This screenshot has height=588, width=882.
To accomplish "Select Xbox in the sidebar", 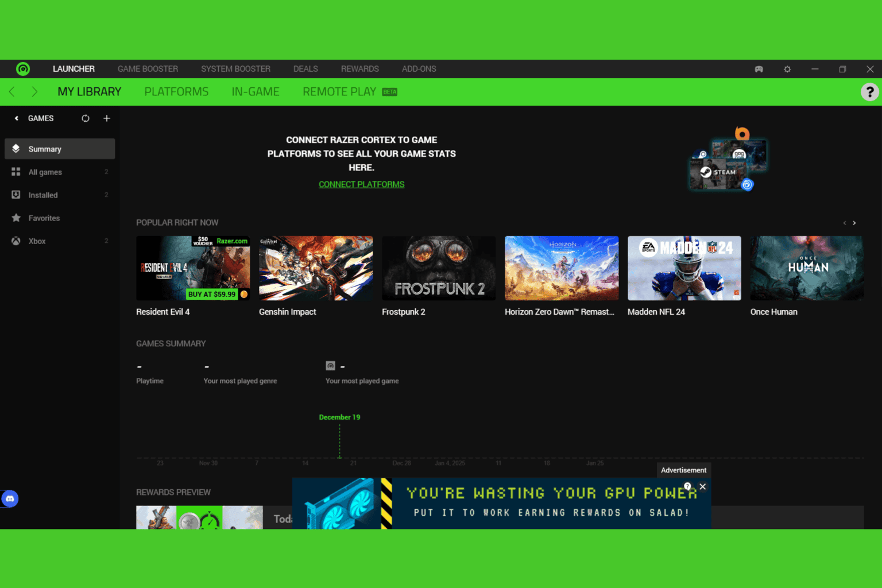I will click(x=60, y=241).
